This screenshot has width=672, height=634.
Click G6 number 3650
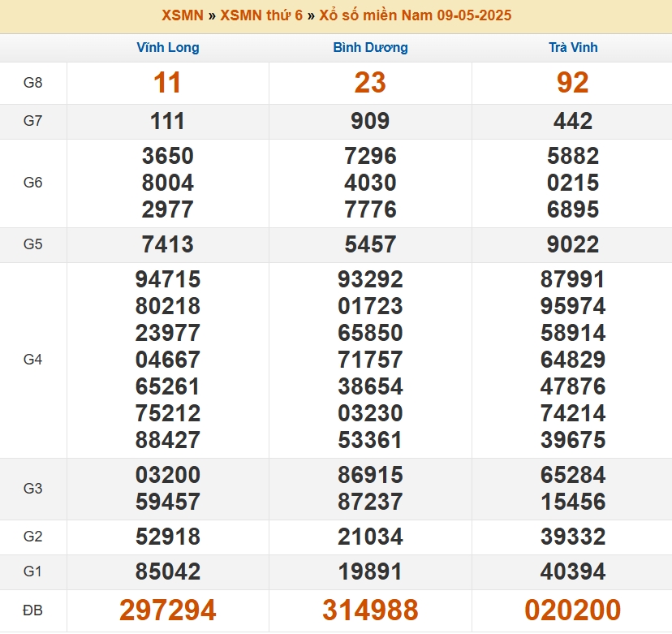pos(167,156)
